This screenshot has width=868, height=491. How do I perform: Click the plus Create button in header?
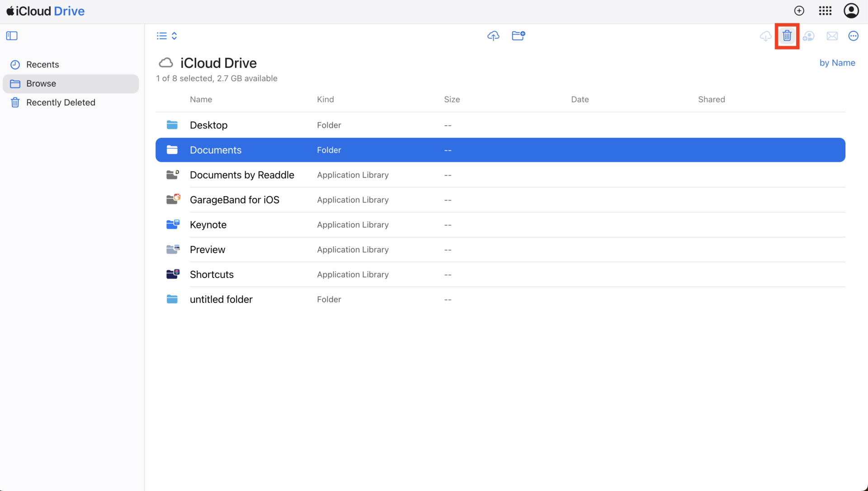(x=799, y=11)
